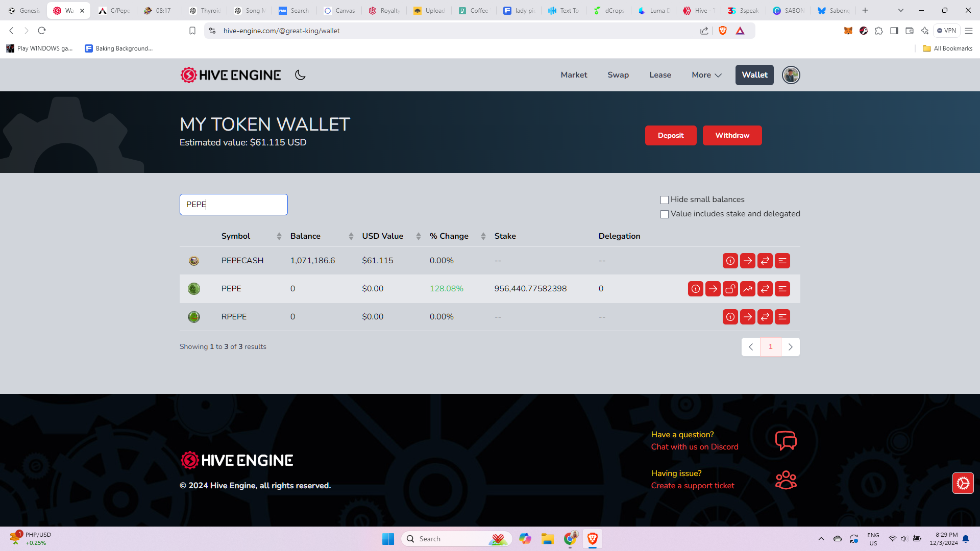Click the PEPECASH token logo
The width and height of the screenshot is (980, 551).
(x=194, y=261)
